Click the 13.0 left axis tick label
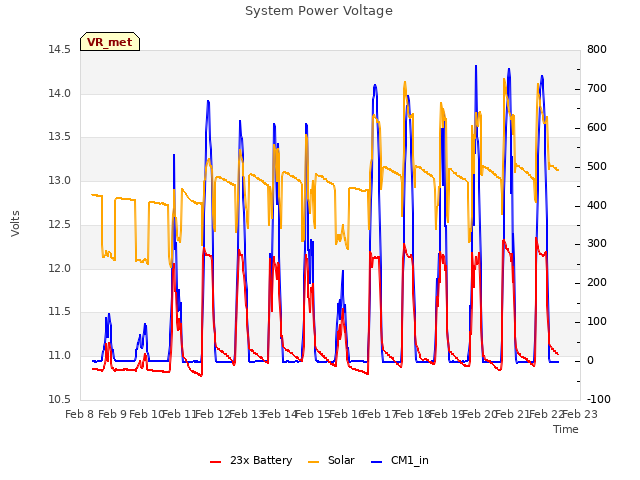Image resolution: width=640 pixels, height=480 pixels. click(x=60, y=180)
